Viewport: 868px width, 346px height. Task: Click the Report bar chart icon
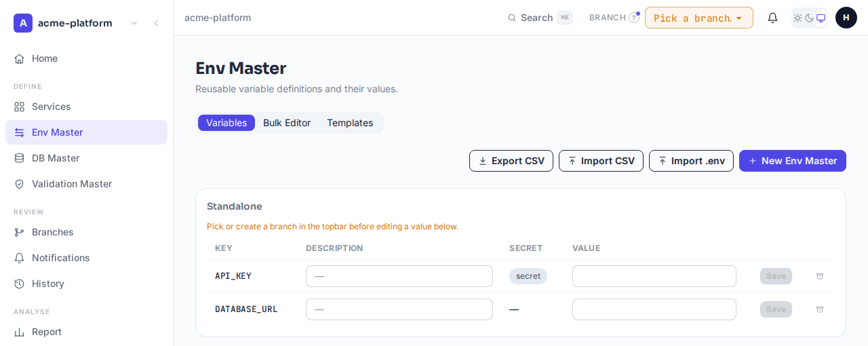[x=19, y=332]
